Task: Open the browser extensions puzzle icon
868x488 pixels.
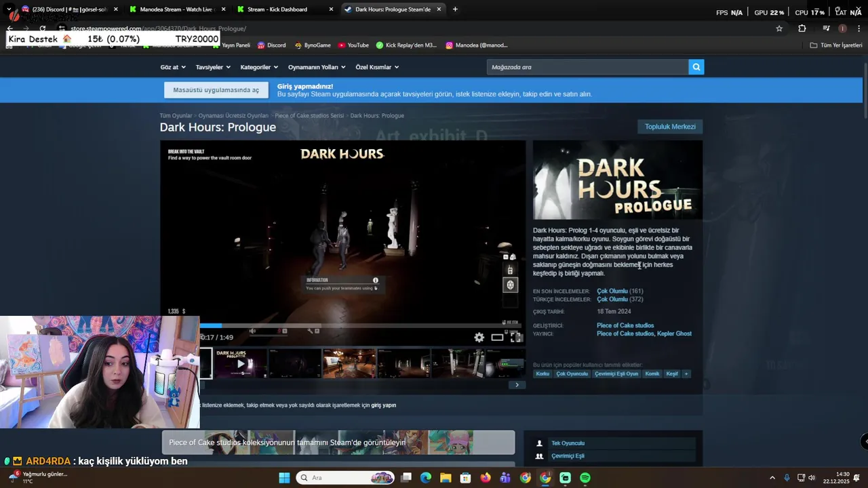Action: (x=802, y=28)
